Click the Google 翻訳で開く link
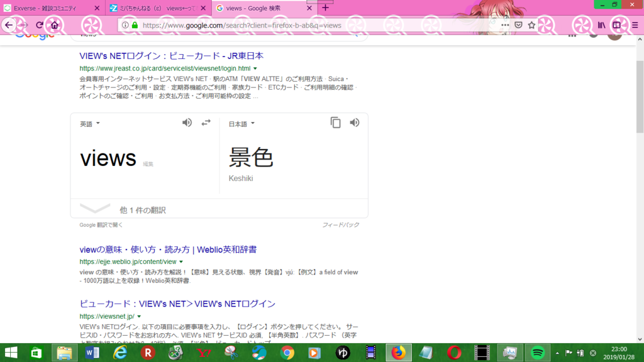This screenshot has height=362, width=644. click(x=101, y=225)
